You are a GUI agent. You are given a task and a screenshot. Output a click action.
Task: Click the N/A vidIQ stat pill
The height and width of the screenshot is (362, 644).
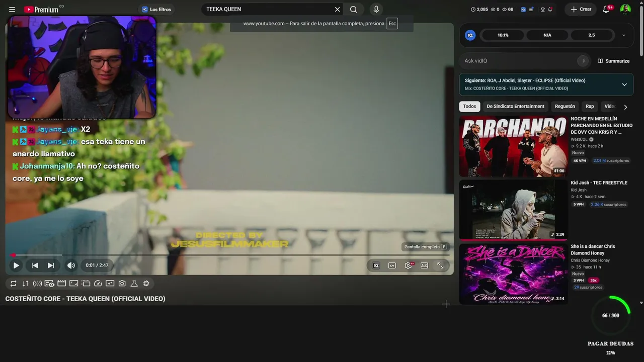(x=547, y=35)
